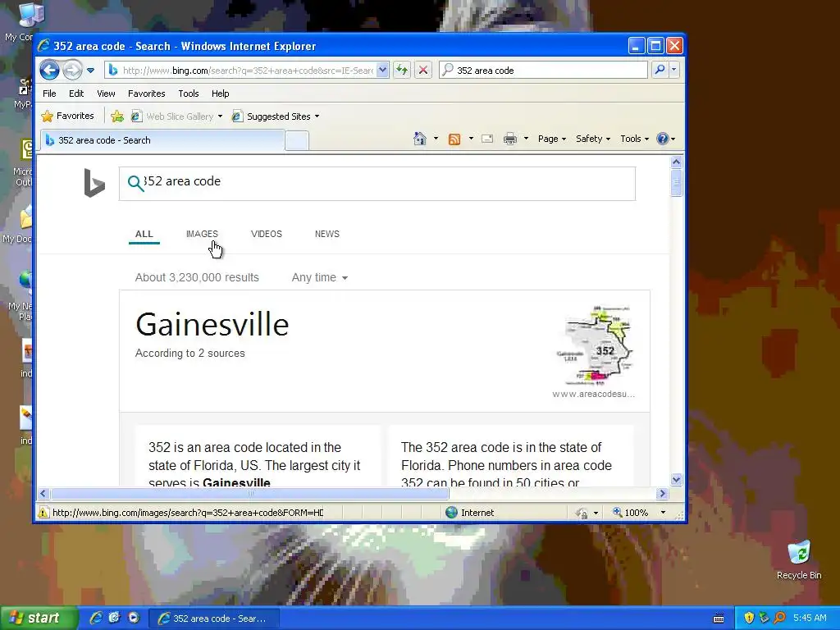Click the yellow security shield tray icon
Screen dimensions: 840x630
(749, 619)
